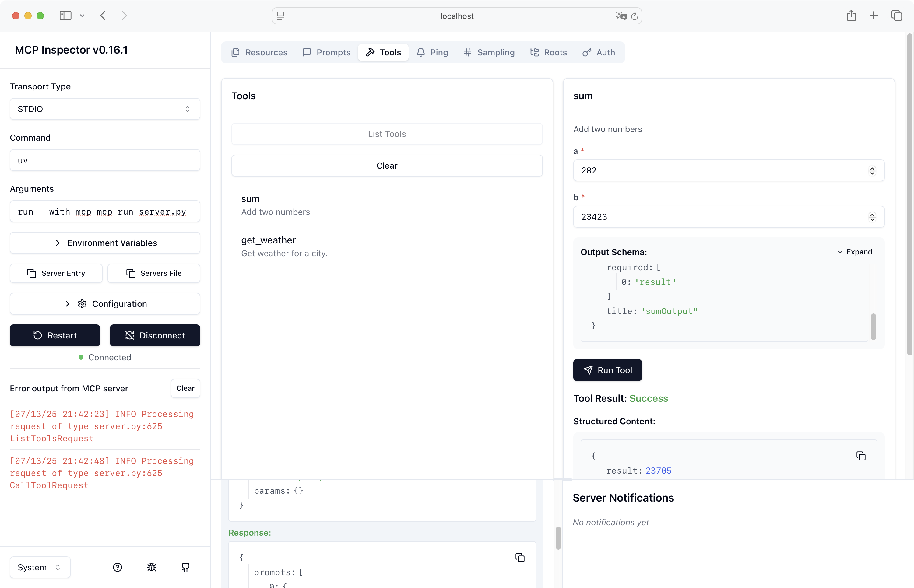
Task: Expand the Output Schema view
Action: (854, 252)
